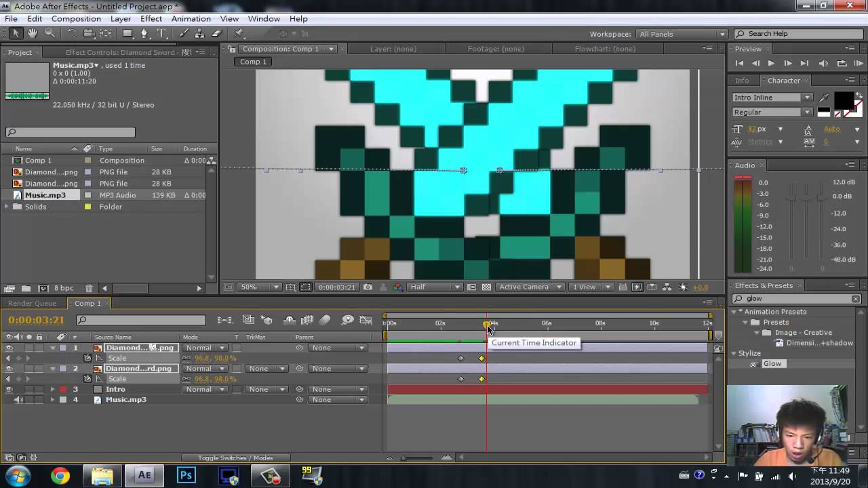Screen dimensions: 868x488
Task: Toggle Scale stopwatch on layer 1
Action: pos(87,359)
